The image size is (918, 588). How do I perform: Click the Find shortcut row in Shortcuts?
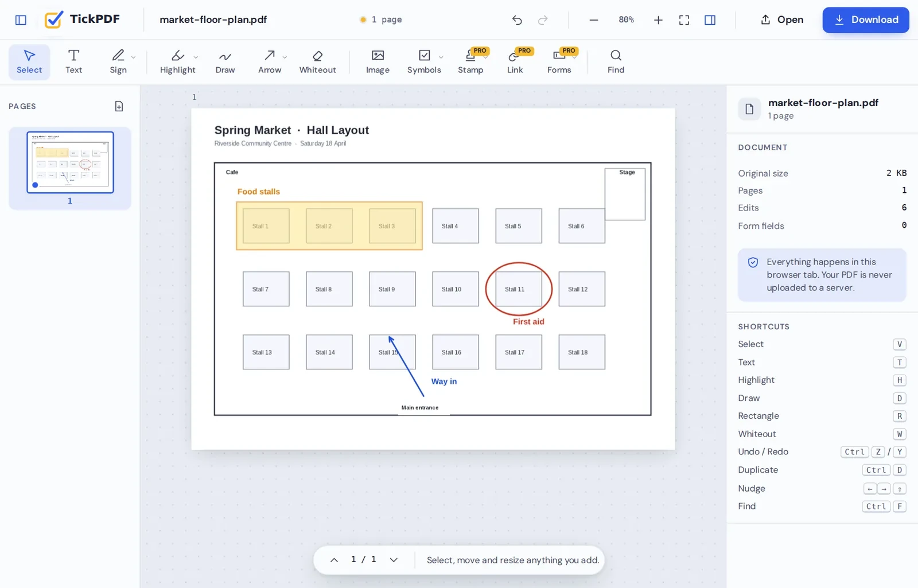(x=822, y=506)
